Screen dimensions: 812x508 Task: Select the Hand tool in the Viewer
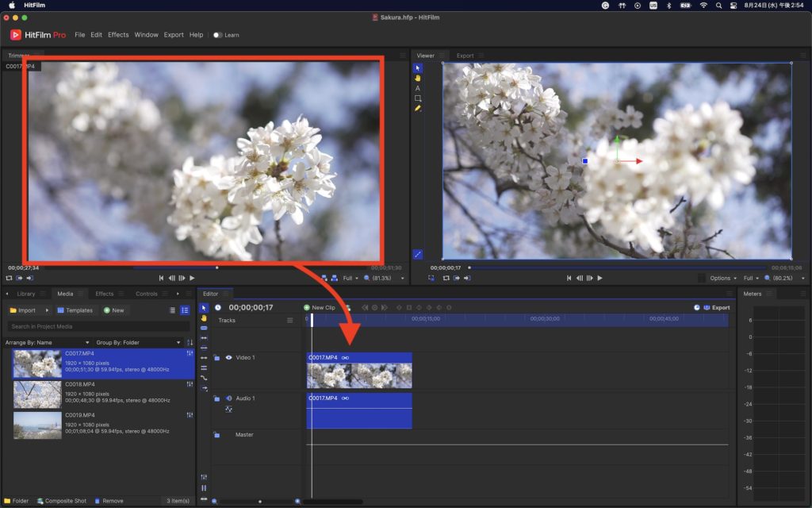[x=418, y=78]
